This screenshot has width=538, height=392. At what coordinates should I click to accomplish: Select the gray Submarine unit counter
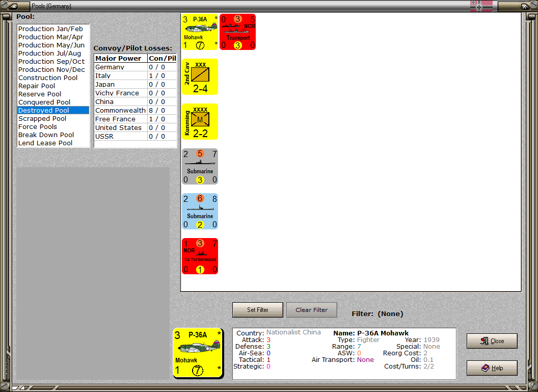pyautogui.click(x=200, y=167)
